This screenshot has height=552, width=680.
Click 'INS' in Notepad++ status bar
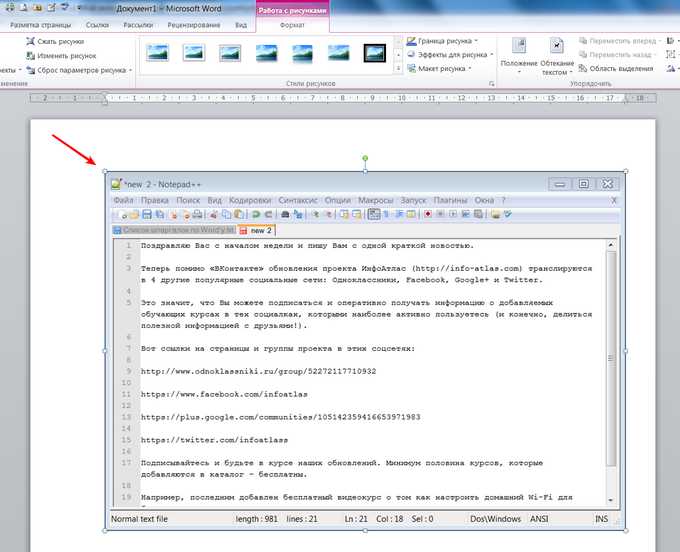pyautogui.click(x=602, y=519)
